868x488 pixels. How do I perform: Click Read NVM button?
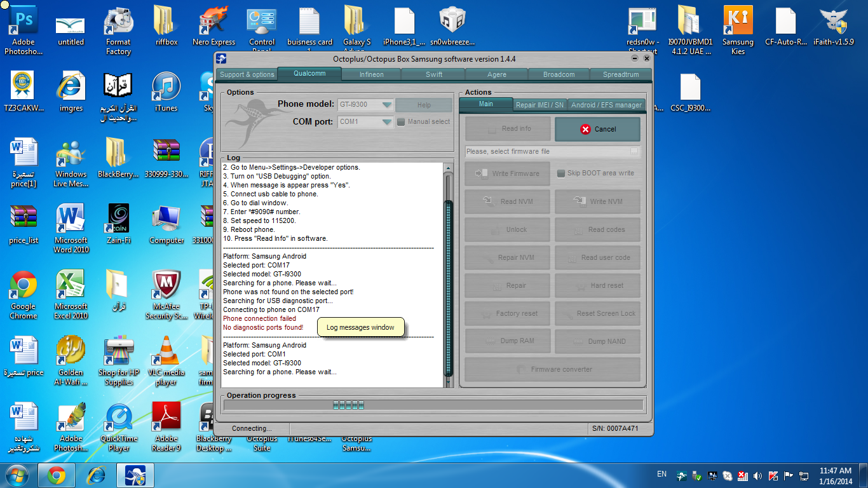507,201
